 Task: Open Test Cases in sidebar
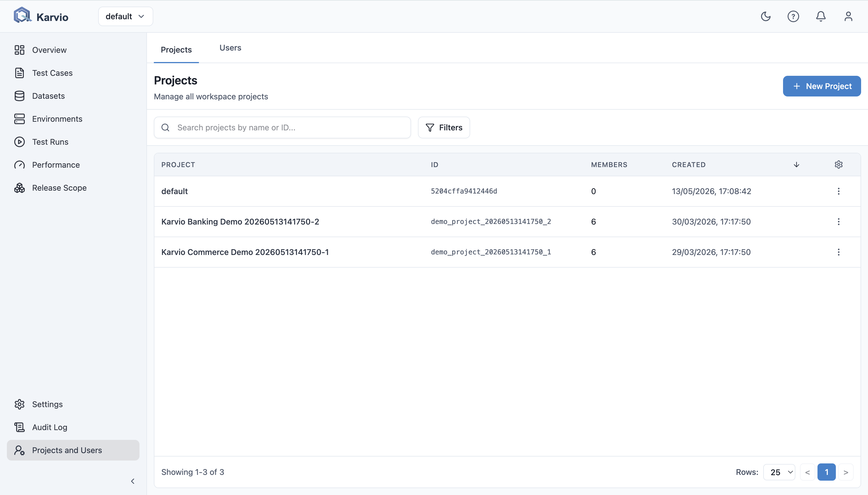pos(73,73)
